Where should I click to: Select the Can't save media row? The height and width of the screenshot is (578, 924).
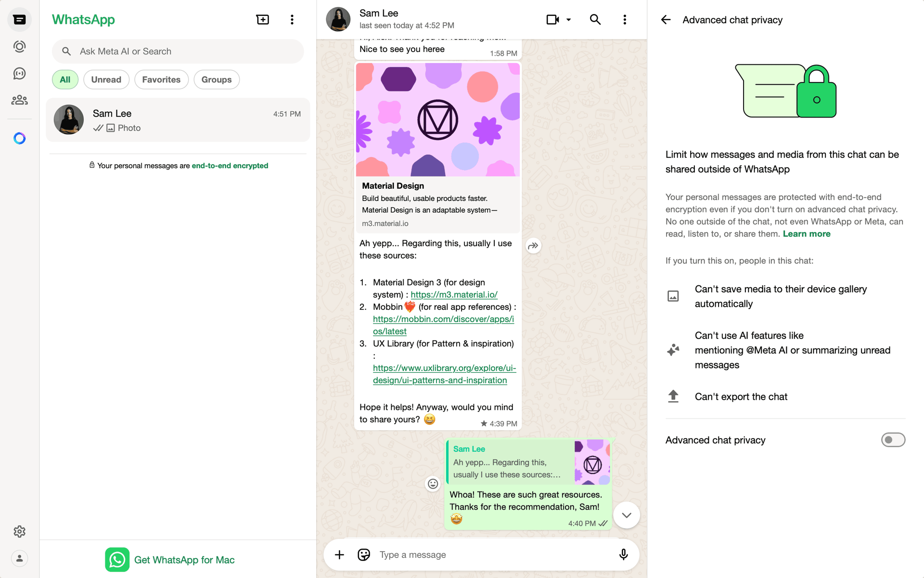point(785,296)
